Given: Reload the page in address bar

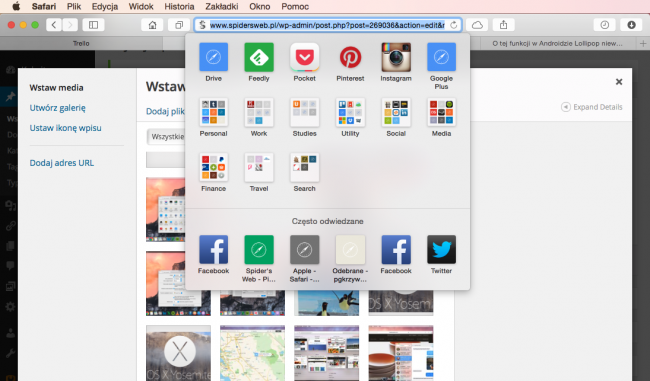Looking at the screenshot, I should (454, 25).
